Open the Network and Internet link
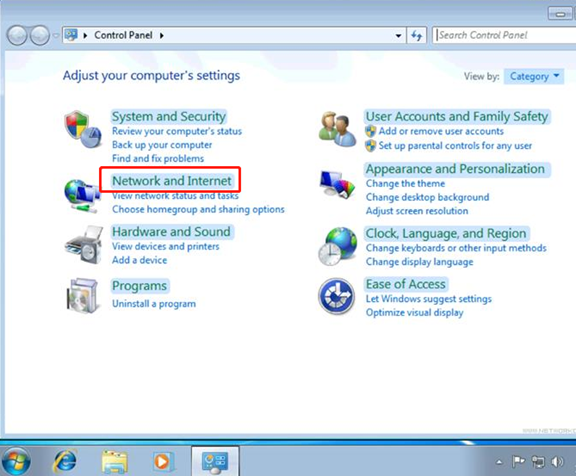The height and width of the screenshot is (476, 576). coord(172,181)
